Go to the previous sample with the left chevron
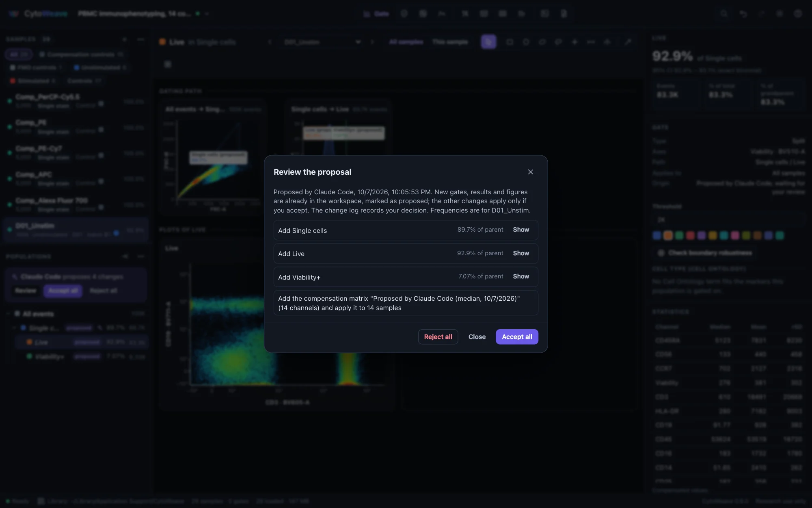Image resolution: width=812 pixels, height=508 pixels. click(x=270, y=42)
